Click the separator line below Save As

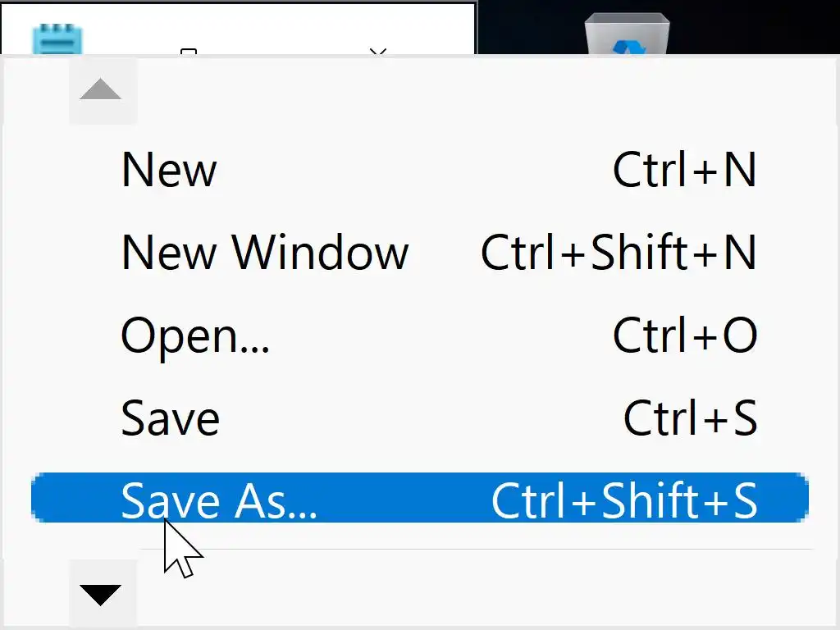point(476,549)
